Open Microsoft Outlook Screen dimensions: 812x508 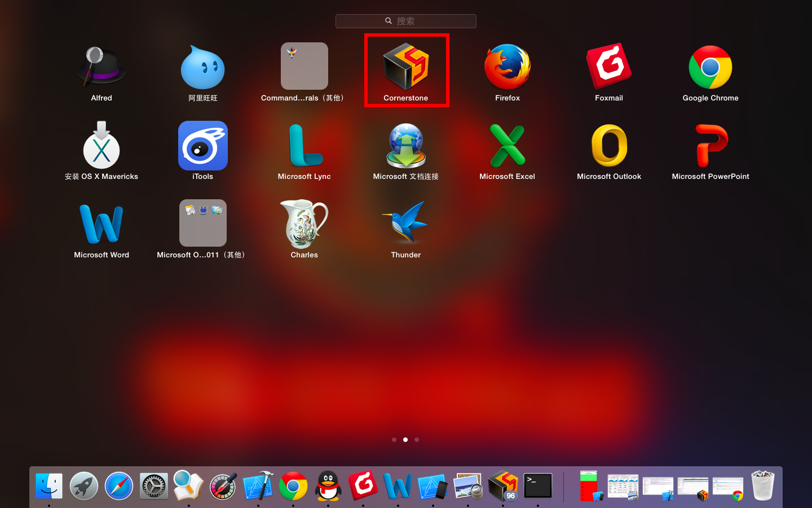609,146
